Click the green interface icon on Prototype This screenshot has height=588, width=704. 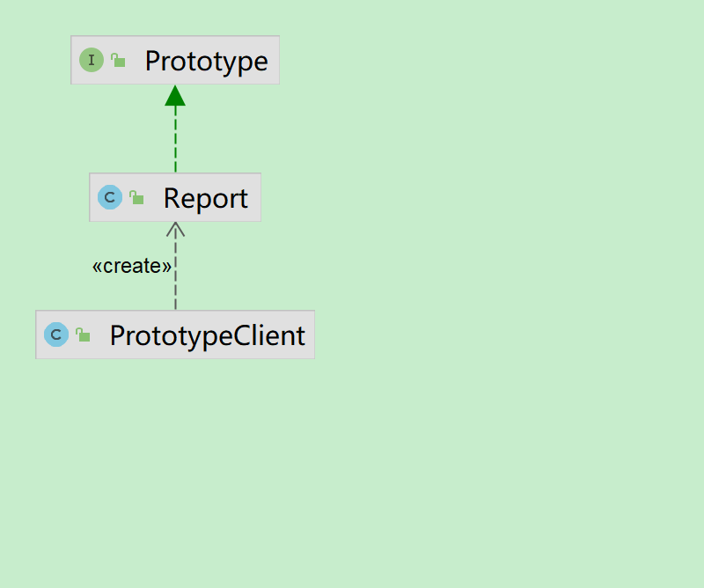point(92,61)
